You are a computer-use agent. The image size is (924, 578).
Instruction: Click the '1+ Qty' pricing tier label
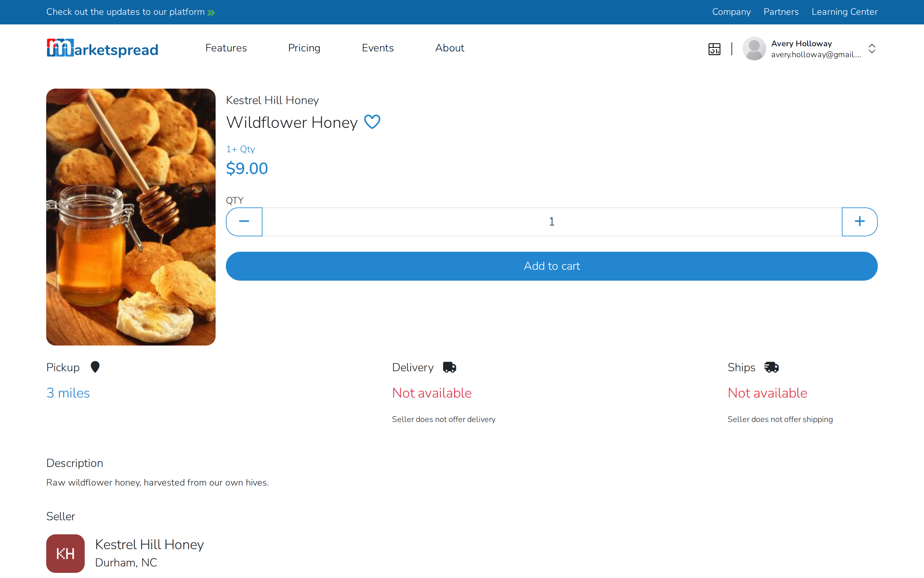tap(240, 149)
